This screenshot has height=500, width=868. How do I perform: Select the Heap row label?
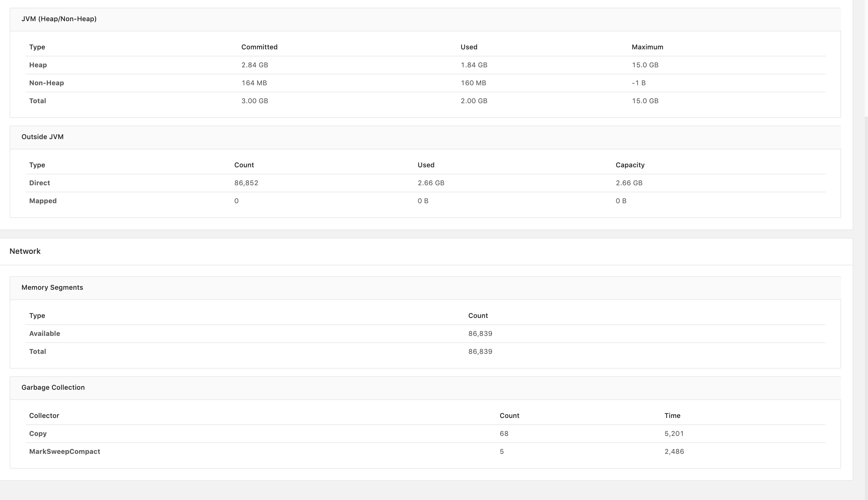pos(38,65)
